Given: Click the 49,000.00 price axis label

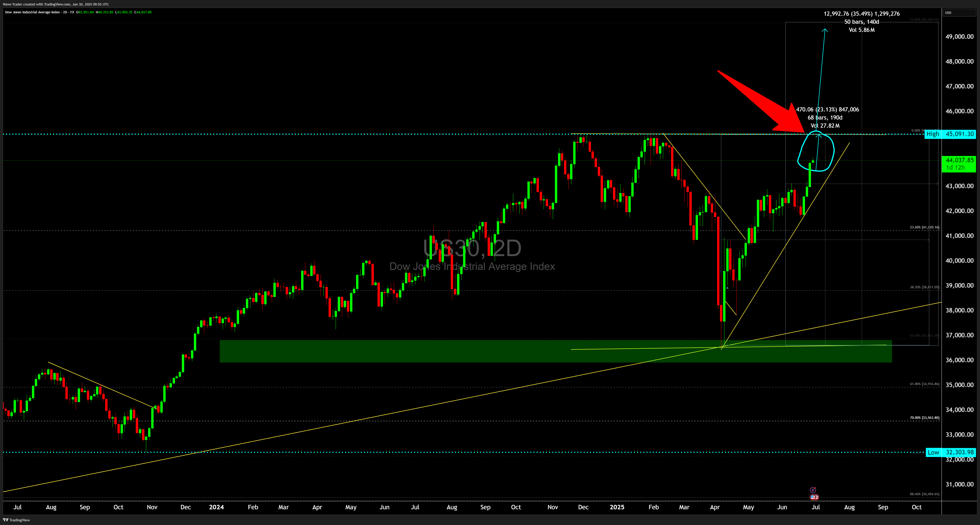Looking at the screenshot, I should 959,37.
